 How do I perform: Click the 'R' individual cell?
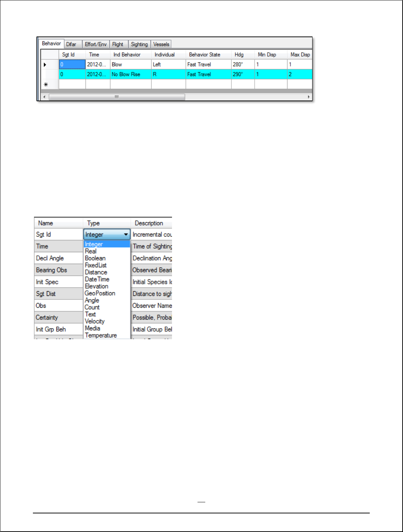click(x=168, y=74)
